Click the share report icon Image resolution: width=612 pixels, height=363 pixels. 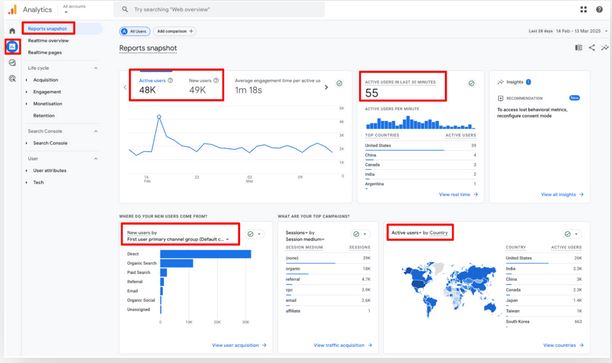(592, 48)
